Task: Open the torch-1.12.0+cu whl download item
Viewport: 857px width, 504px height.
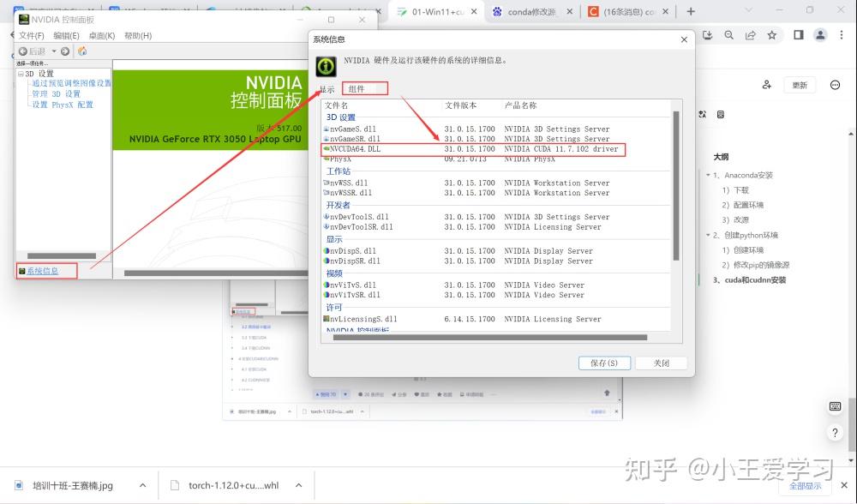Action: point(231,485)
